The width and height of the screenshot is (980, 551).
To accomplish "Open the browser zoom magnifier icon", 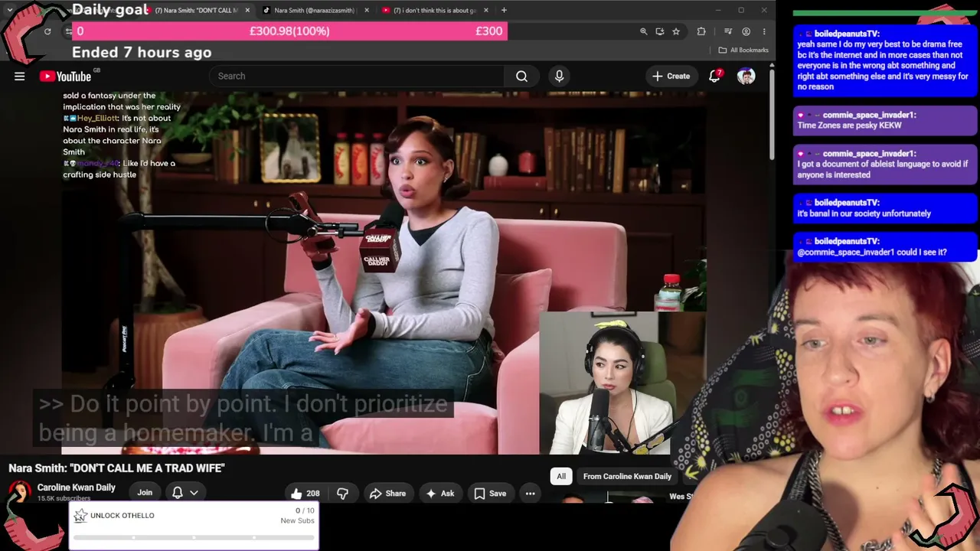I will tap(644, 31).
